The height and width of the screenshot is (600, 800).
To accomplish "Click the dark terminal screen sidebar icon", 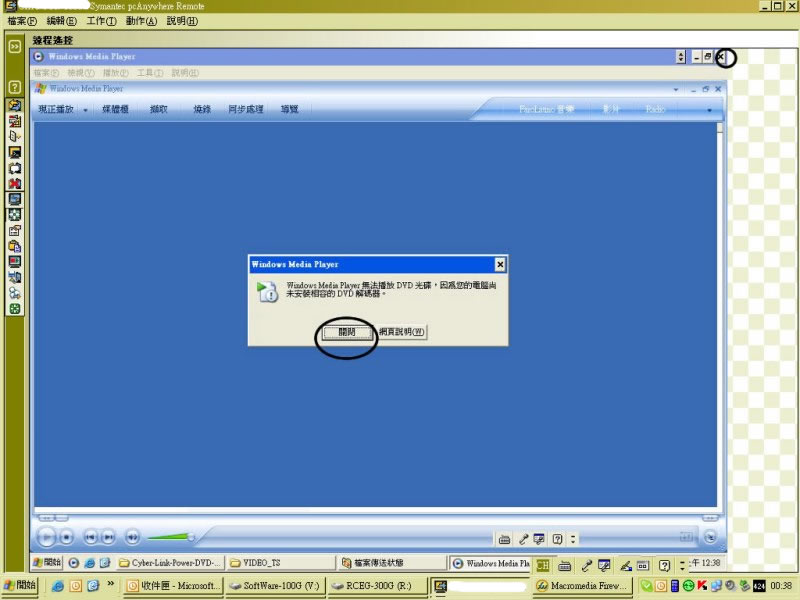I will [15, 152].
